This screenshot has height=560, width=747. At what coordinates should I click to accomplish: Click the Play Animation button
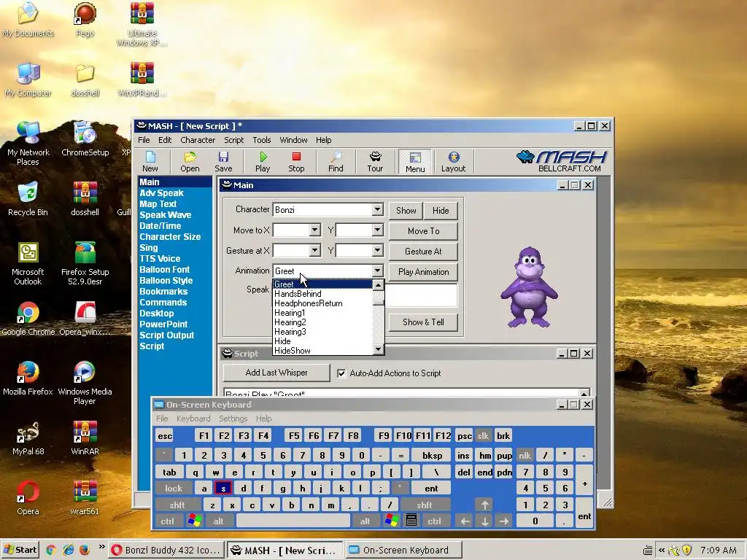423,272
